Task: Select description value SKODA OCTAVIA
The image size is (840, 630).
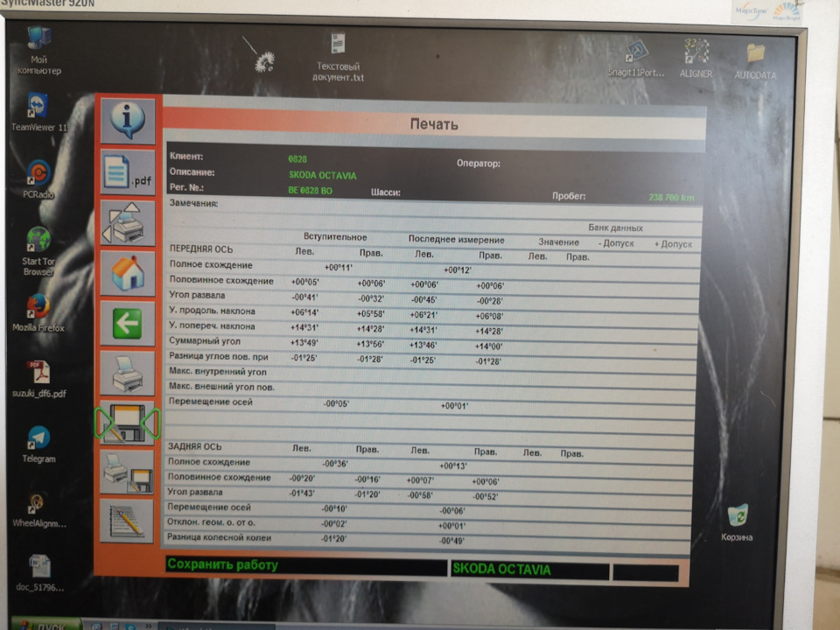Action: 323,175
